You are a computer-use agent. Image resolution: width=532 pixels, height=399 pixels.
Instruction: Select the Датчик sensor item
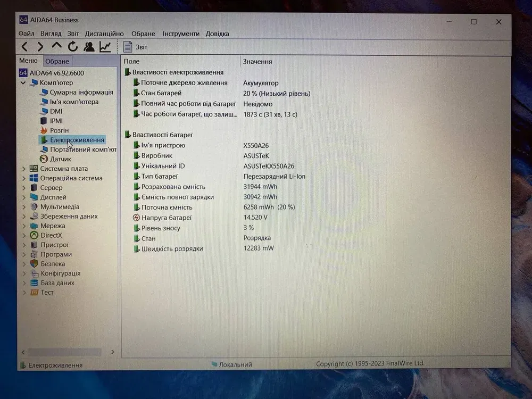pyautogui.click(x=60, y=159)
